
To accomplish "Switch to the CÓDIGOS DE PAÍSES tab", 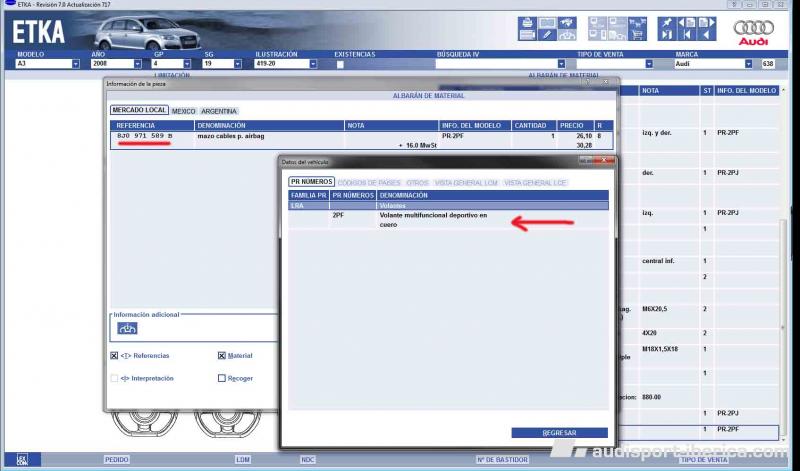I will (369, 183).
